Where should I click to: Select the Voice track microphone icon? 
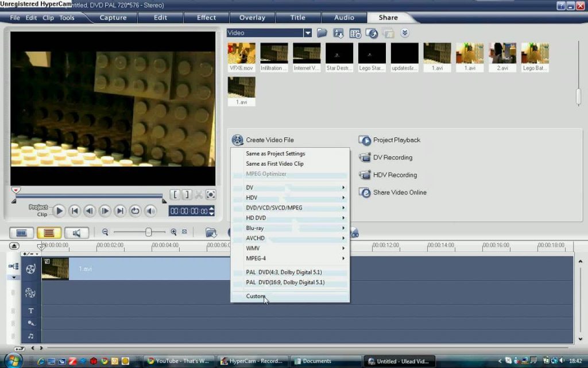(31, 323)
